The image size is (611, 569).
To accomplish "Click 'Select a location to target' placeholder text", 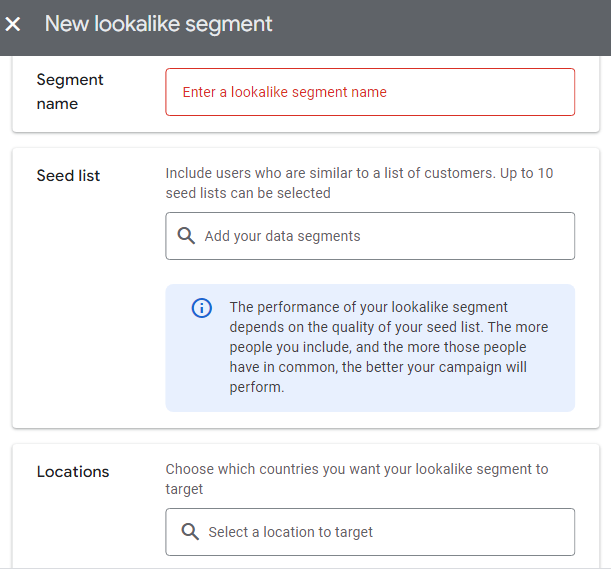I will 290,532.
